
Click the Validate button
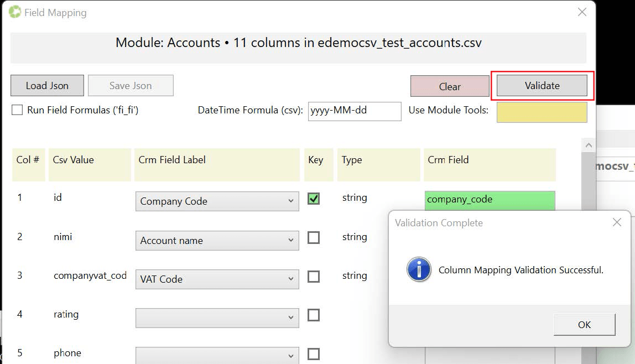542,85
